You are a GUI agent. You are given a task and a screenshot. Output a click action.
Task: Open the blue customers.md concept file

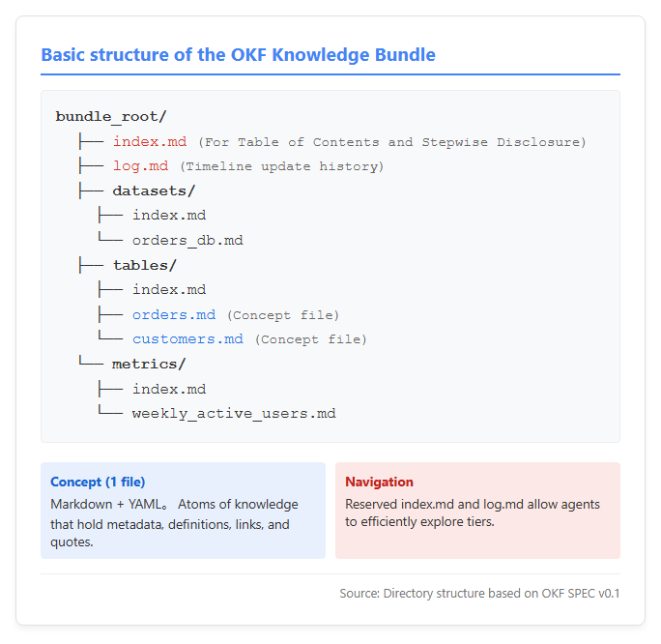[x=187, y=339]
